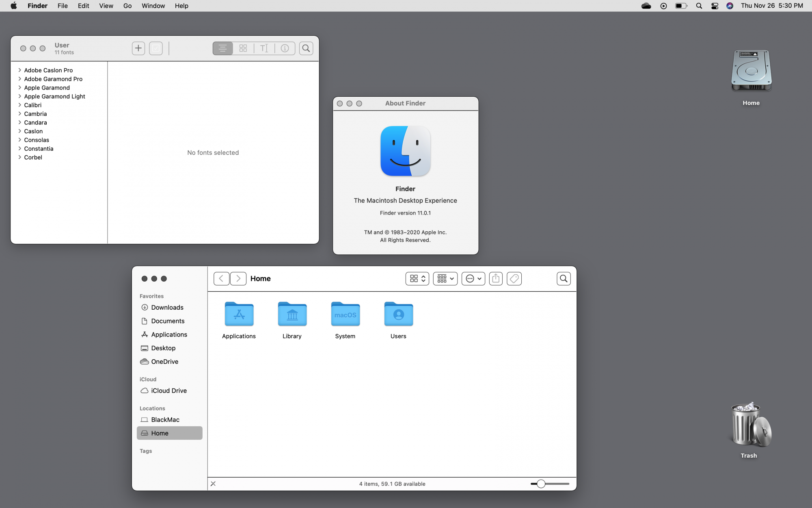Screen dimensions: 812x508
Task: Expand the Consolas font family
Action: [19, 140]
